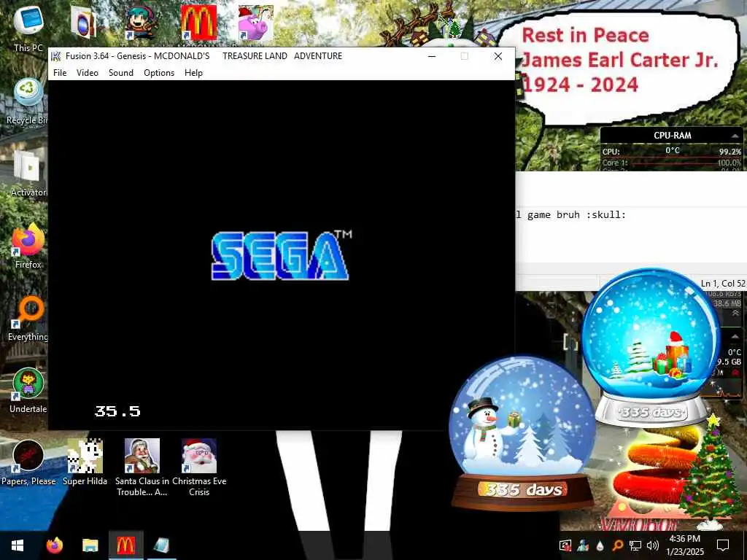Select the Firefox desktop shortcut
Viewport: 747px width, 560px height.
click(28, 245)
